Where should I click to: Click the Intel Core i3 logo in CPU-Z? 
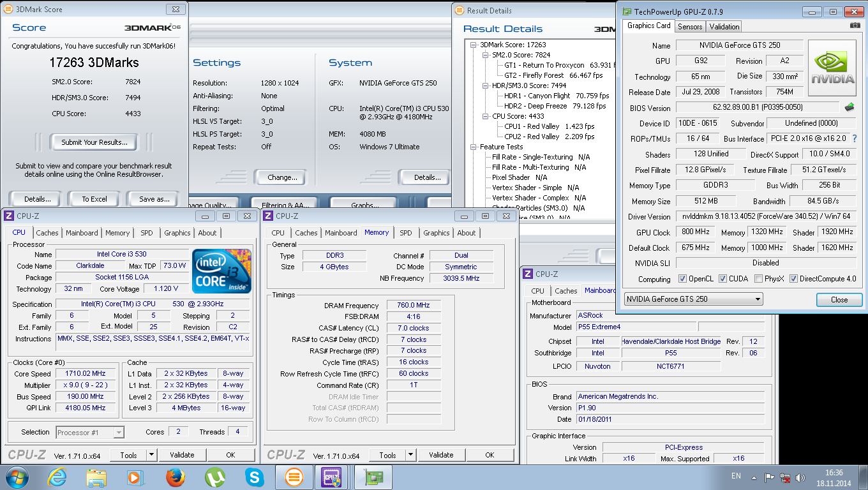221,271
